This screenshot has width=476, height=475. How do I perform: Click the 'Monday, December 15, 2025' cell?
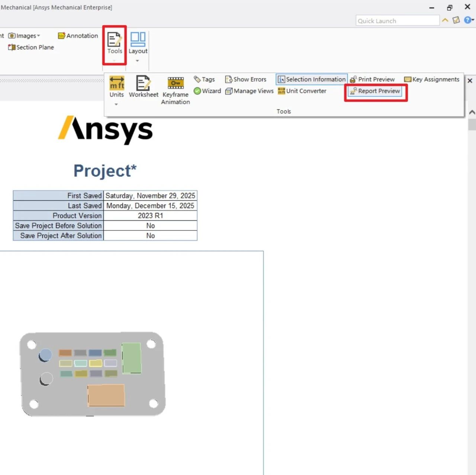tap(150, 206)
